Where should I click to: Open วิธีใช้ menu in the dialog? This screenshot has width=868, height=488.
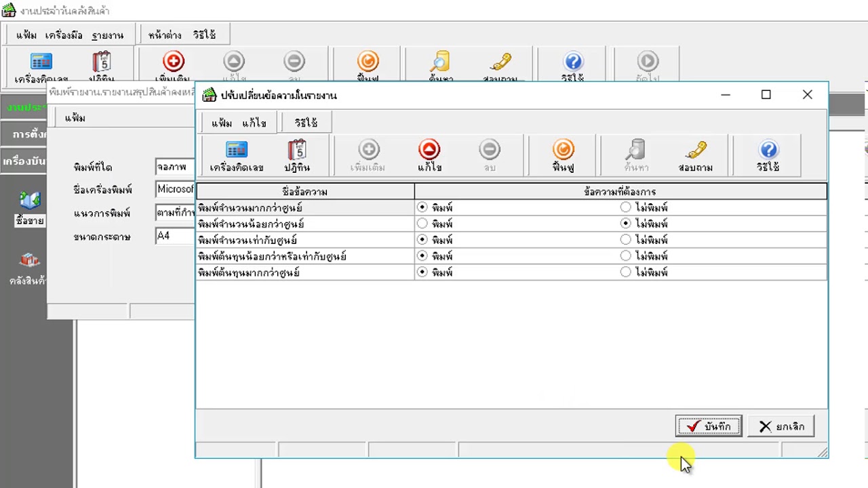click(306, 123)
